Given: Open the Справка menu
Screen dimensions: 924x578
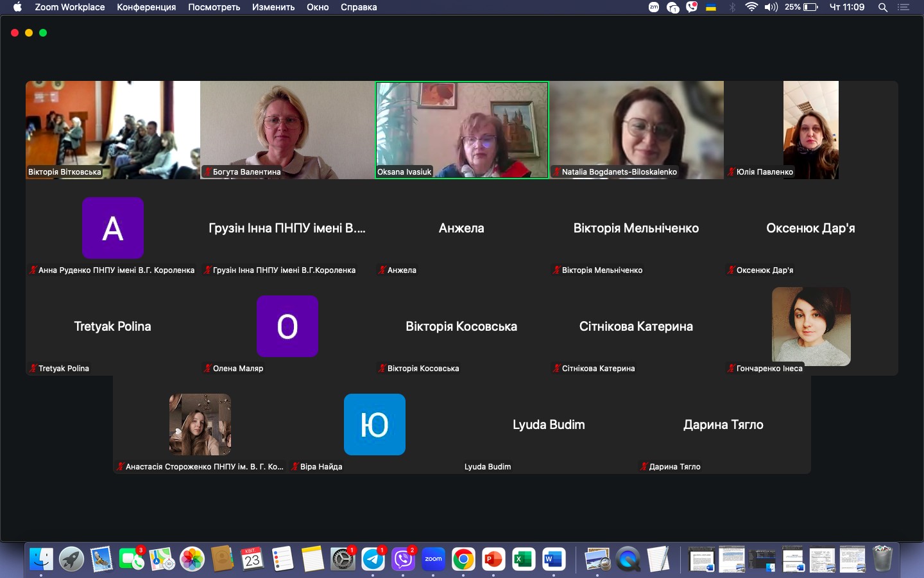Looking at the screenshot, I should (359, 7).
